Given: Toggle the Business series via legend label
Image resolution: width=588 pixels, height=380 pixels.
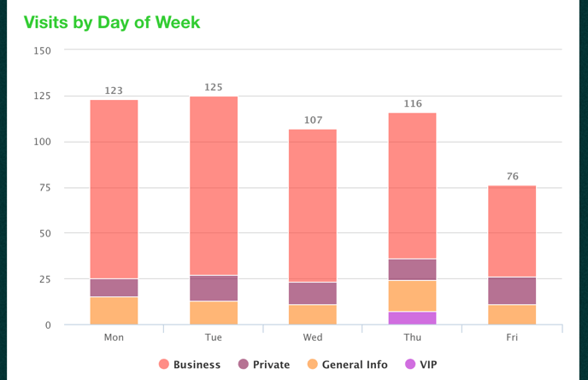Looking at the screenshot, I should pos(197,365).
